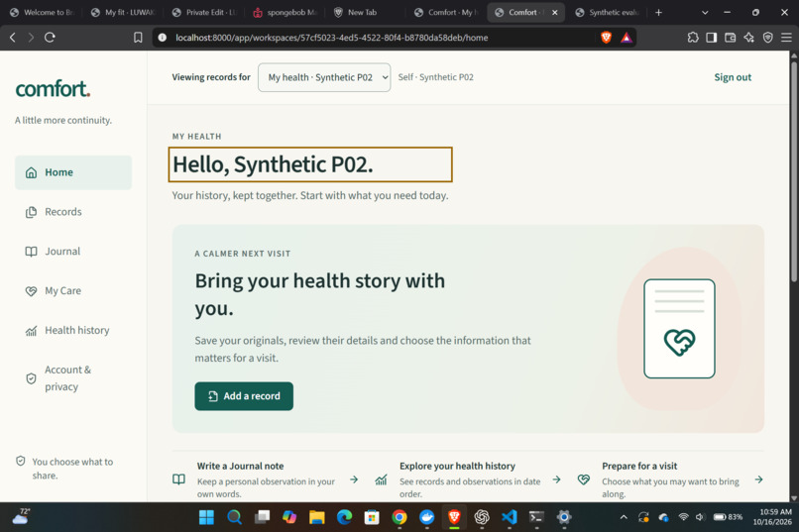Bookmark this page icon
This screenshot has width=799, height=532.
click(138, 38)
